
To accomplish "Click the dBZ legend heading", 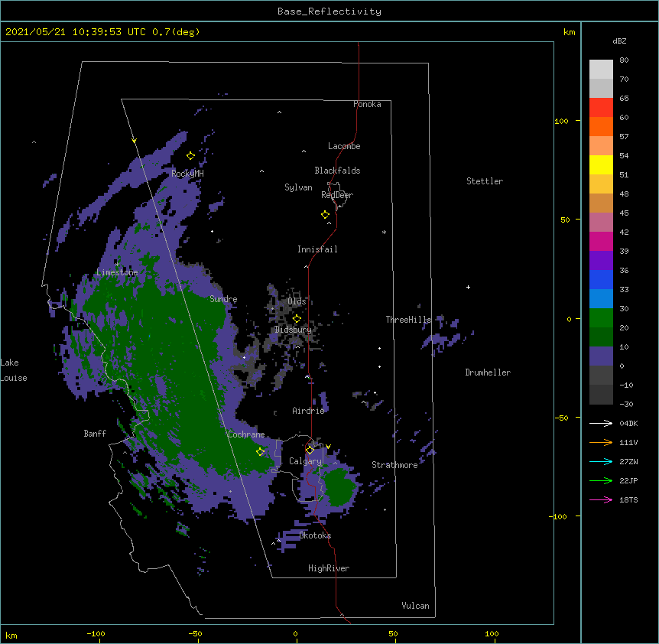I will pyautogui.click(x=619, y=41).
